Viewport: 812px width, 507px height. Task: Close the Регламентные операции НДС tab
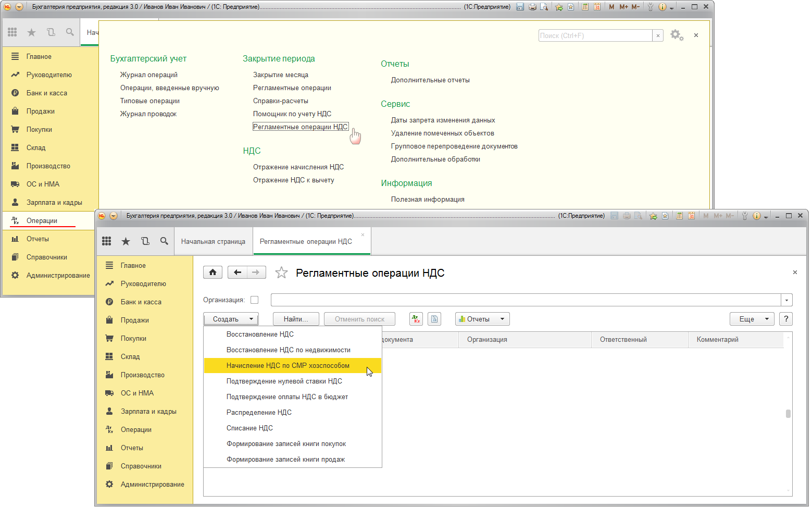(x=363, y=235)
